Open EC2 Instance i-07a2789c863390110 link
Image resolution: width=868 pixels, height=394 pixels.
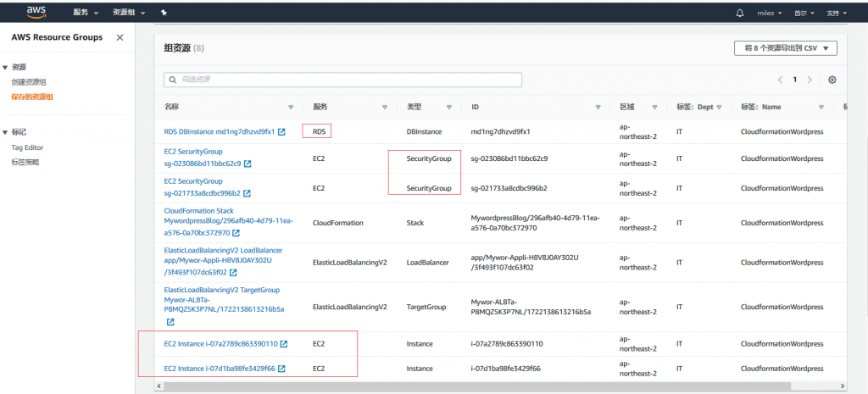pyautogui.click(x=221, y=344)
